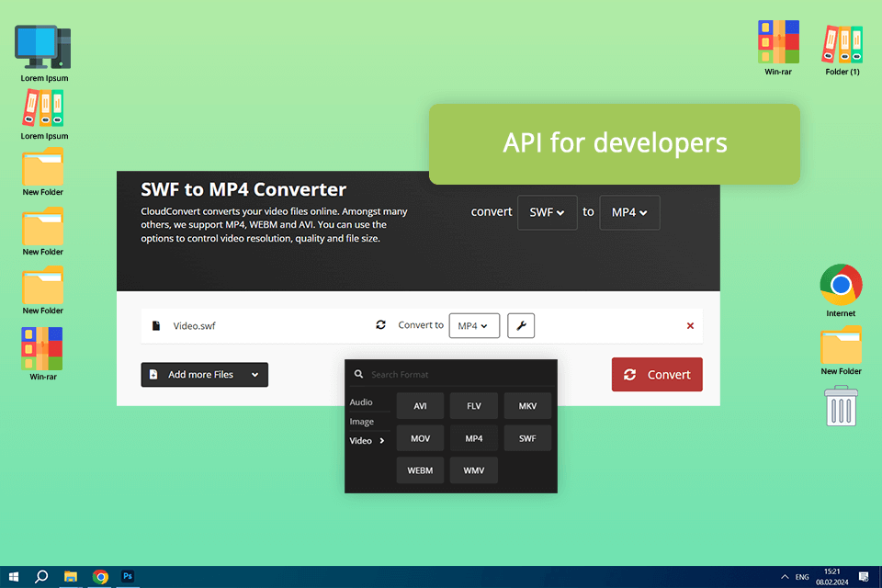This screenshot has width=882, height=588.
Task: Open the Windows Start menu
Action: (14, 577)
